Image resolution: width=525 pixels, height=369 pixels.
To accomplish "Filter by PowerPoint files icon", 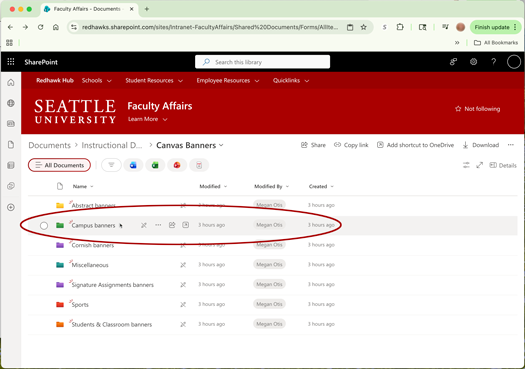I will coord(177,165).
